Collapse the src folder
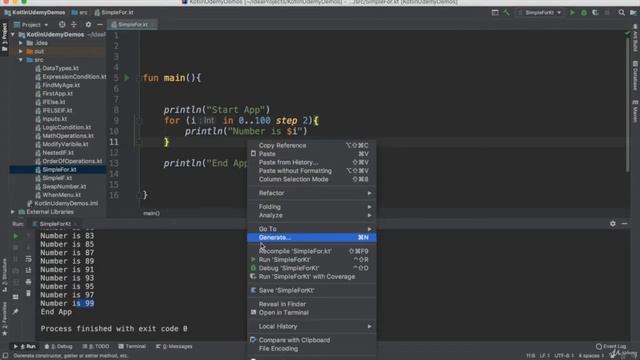The image size is (640, 360). point(21,60)
